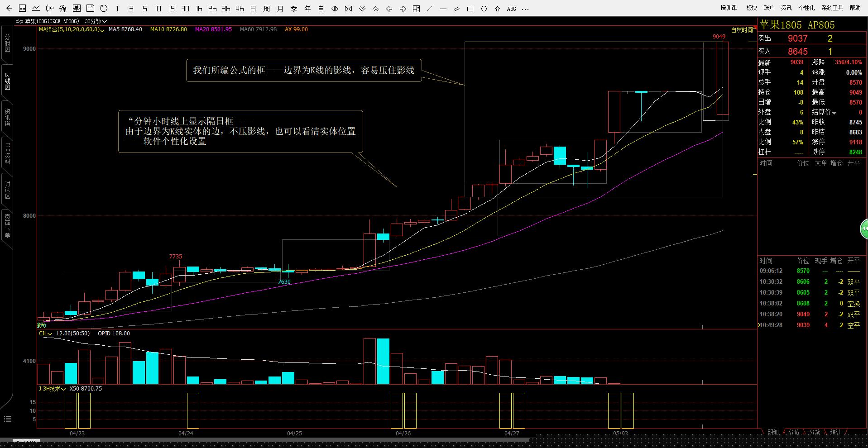This screenshot has width=868, height=448.
Task: Click the split panel layout icon
Action: pyautogui.click(x=416, y=9)
